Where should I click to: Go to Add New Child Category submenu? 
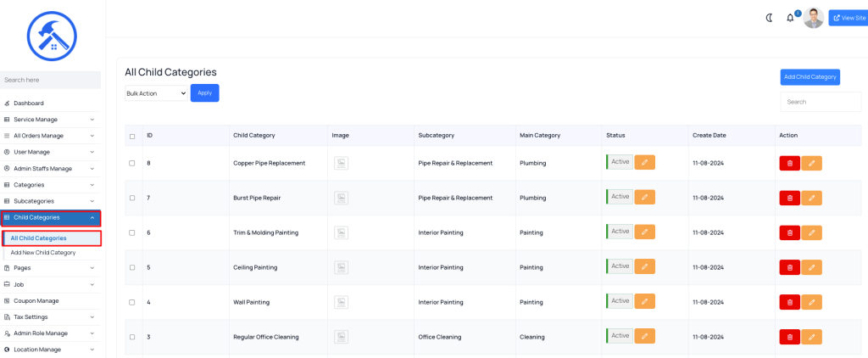pos(43,253)
